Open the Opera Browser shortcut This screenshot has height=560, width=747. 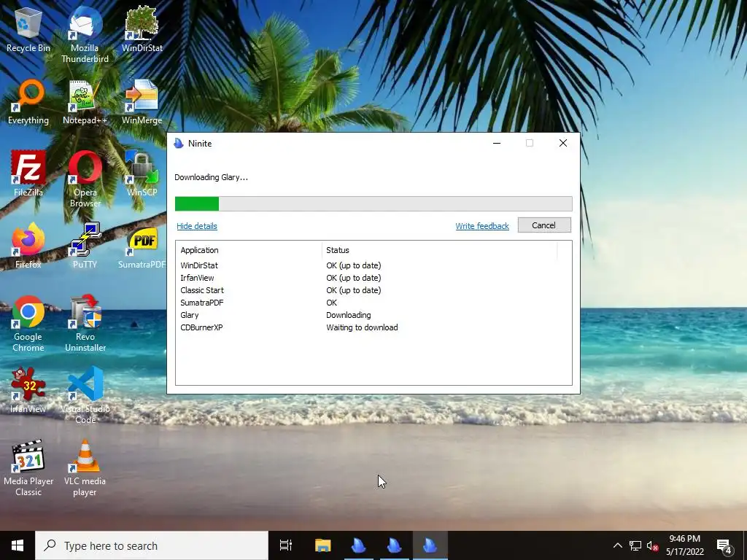[85, 180]
